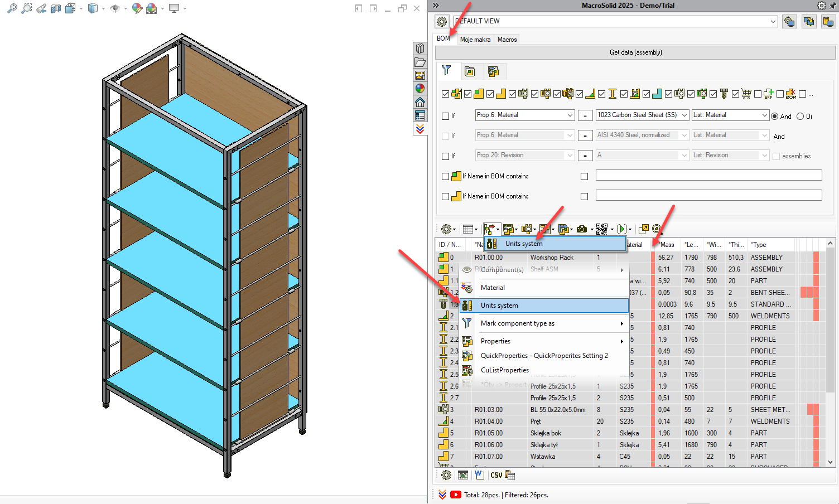839x504 pixels.
Task: Click the Type column header
Action: pyautogui.click(x=772, y=245)
